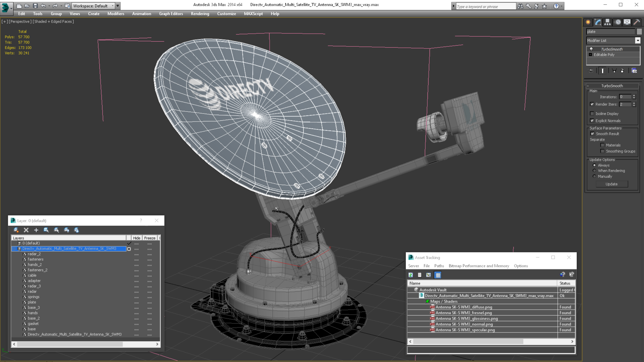
Task: Click the Shaded + Edged Faces viewport label
Action: tap(53, 21)
